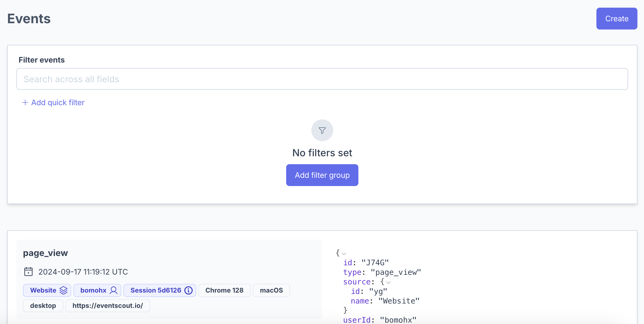This screenshot has width=644, height=324.
Task: Focus the Search across all fields input
Action: [322, 79]
